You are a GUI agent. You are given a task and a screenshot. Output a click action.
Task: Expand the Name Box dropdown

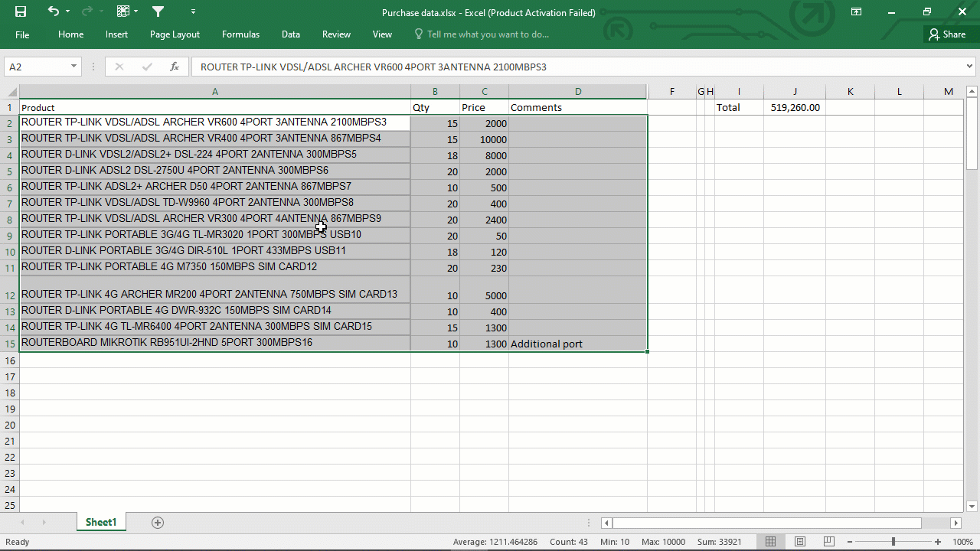click(73, 67)
